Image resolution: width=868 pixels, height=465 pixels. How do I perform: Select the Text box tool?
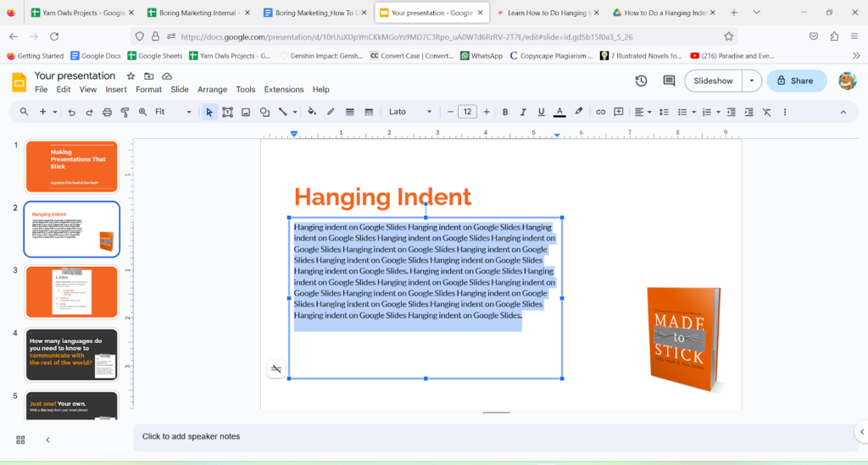pyautogui.click(x=227, y=112)
